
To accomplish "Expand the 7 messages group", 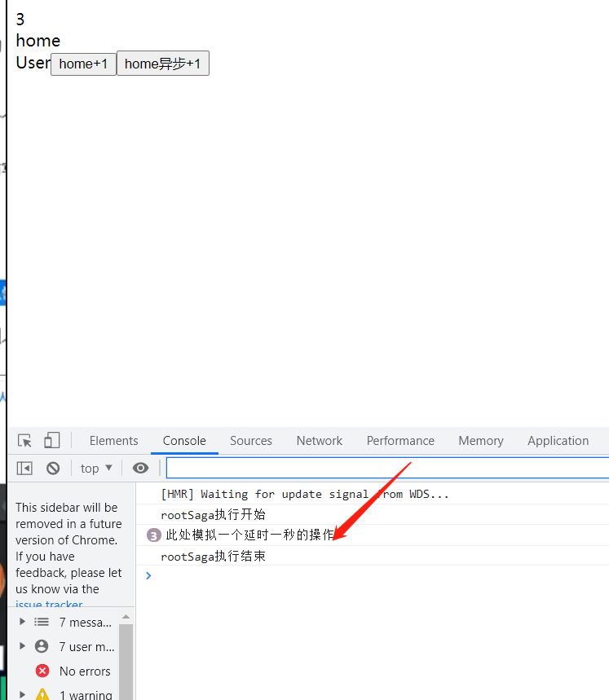I will 22,622.
